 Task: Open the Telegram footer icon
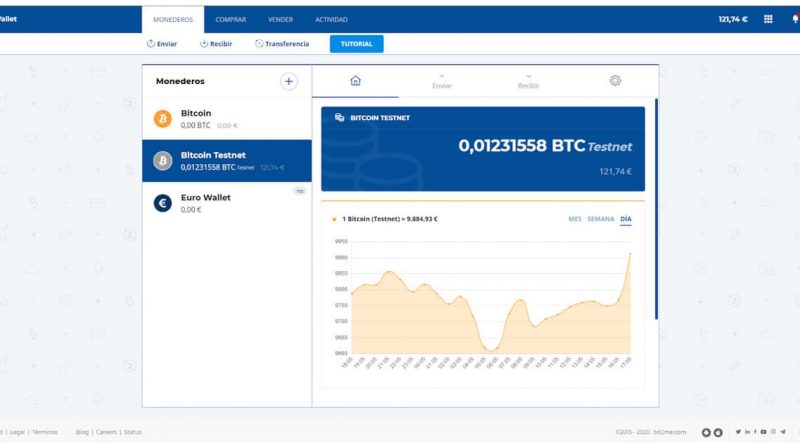(x=783, y=432)
